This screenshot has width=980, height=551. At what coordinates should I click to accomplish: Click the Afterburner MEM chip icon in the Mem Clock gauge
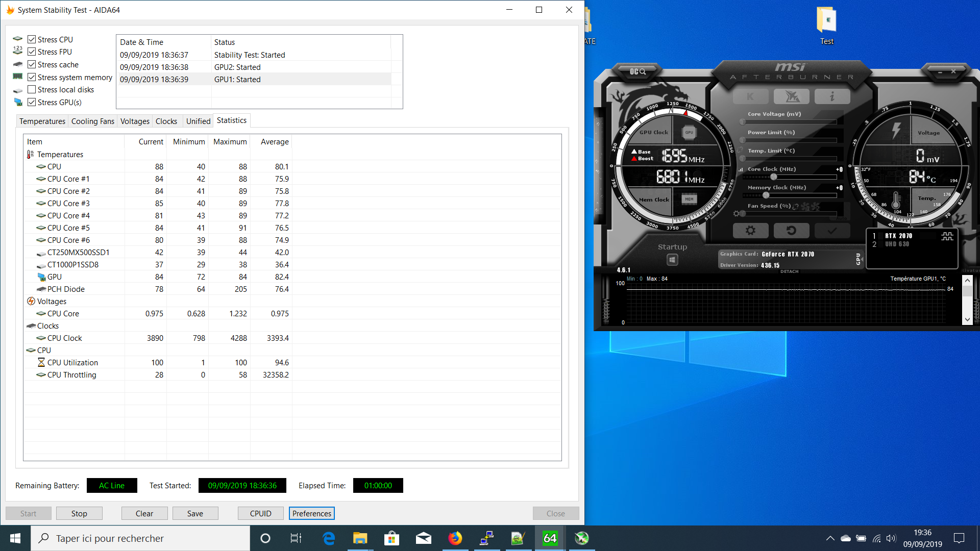click(689, 199)
